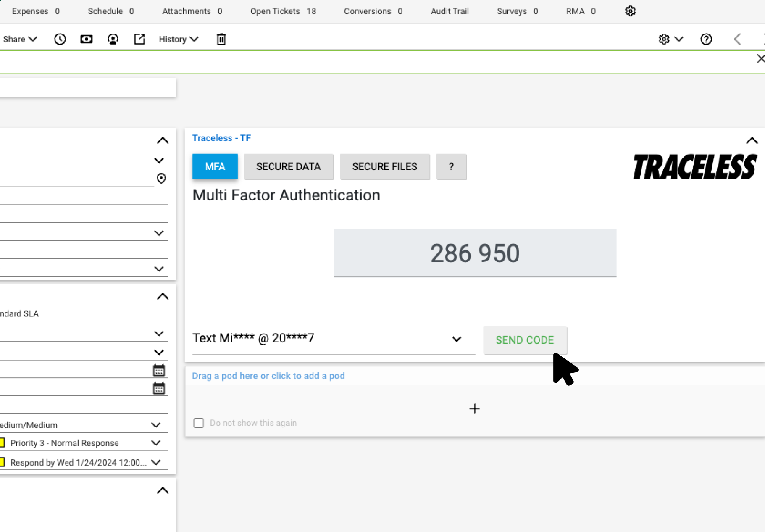Image resolution: width=765 pixels, height=532 pixels.
Task: Collapse the Traceless pod panel
Action: [752, 140]
